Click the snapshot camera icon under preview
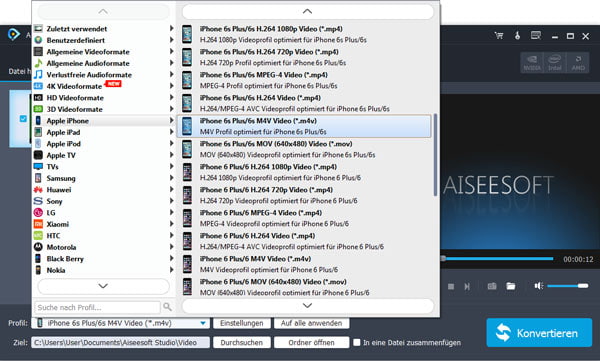The image size is (600, 361). [492, 286]
